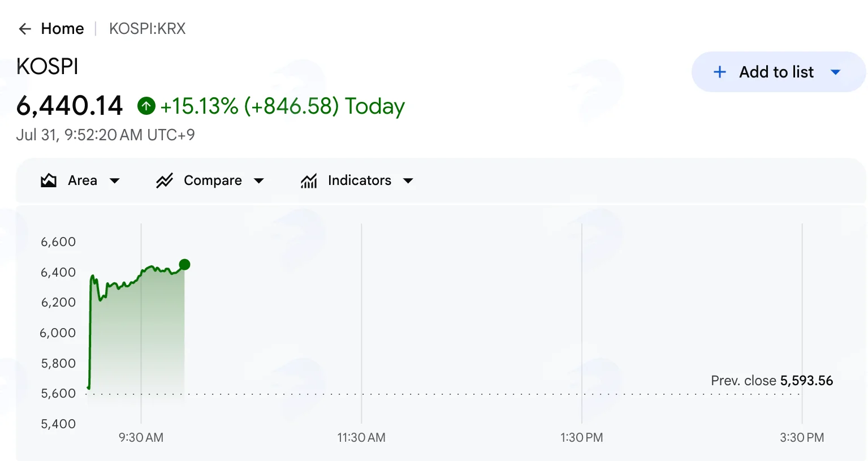
Task: Expand the Compare dropdown arrow
Action: coord(259,181)
